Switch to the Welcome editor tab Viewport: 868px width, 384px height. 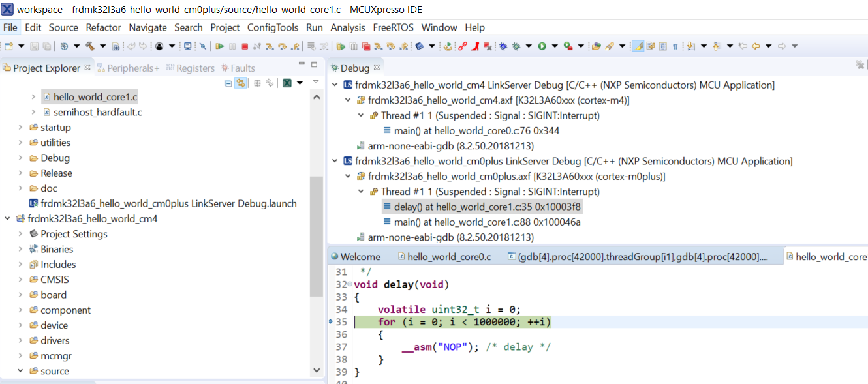[355, 257]
